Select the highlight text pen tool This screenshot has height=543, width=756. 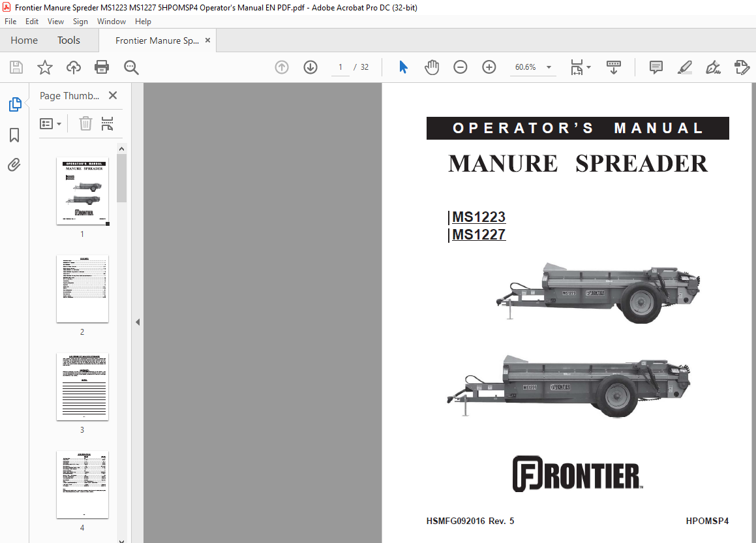(x=685, y=67)
